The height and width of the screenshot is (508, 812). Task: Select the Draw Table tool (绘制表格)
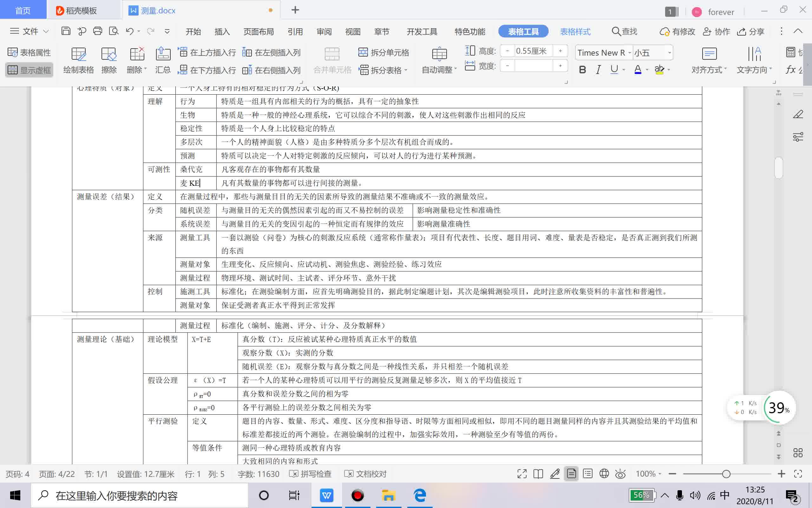coord(79,60)
